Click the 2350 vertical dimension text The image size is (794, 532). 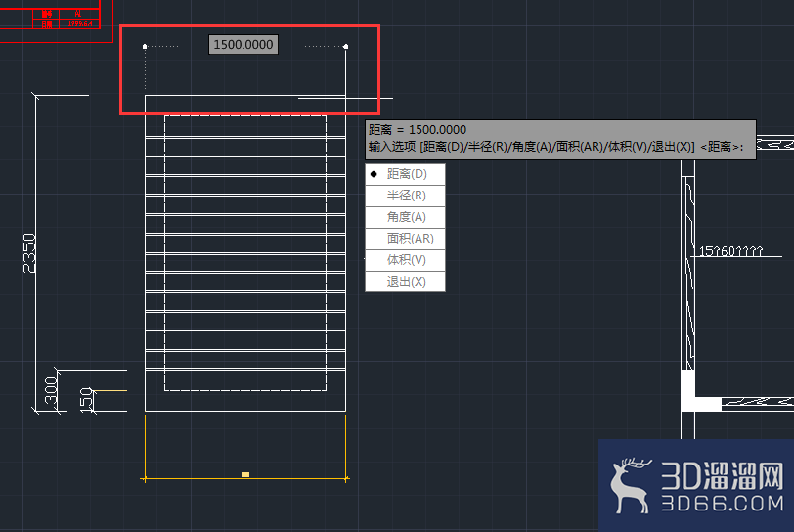pos(29,253)
